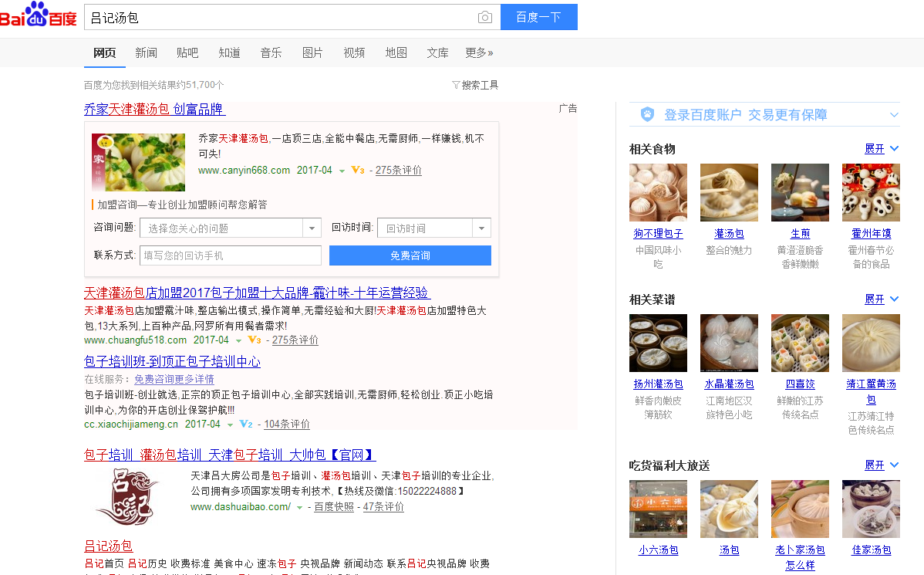Click the V2 badge beside cc.xiaochijiameng.cn

pyautogui.click(x=246, y=424)
